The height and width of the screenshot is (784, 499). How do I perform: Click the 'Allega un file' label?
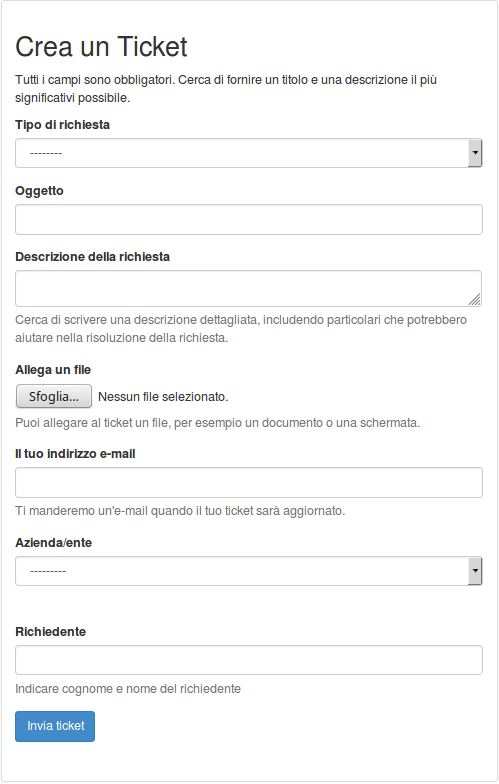53,370
